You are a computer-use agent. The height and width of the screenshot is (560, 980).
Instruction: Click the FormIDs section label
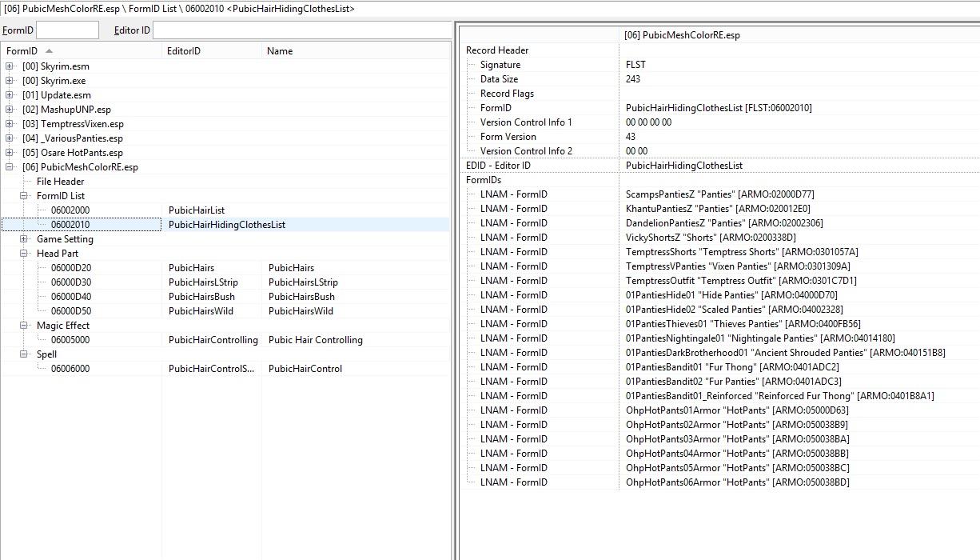(x=484, y=180)
